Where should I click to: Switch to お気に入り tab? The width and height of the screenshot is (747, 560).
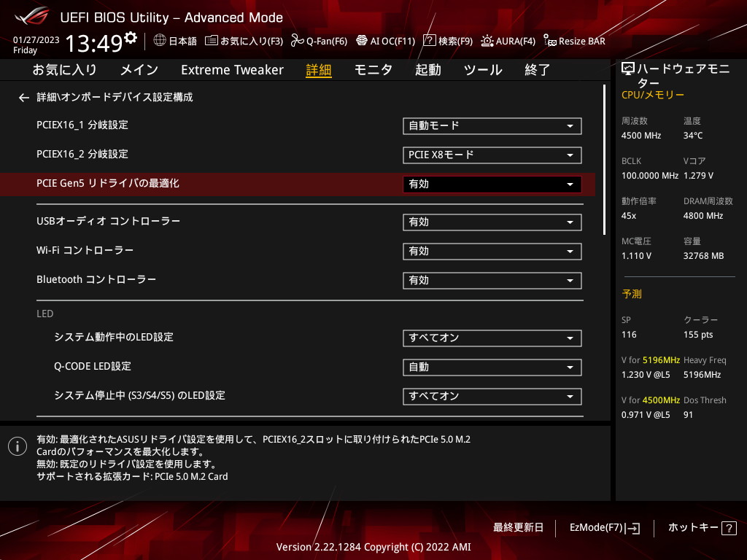tap(64, 70)
